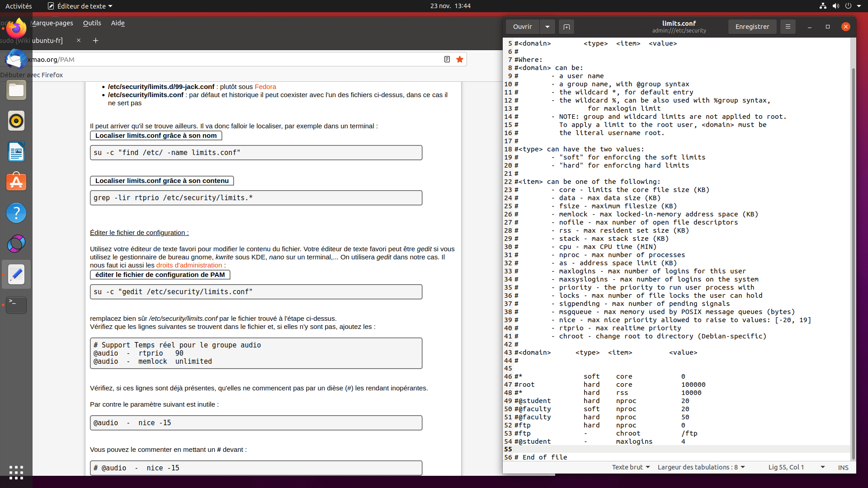
Task: Follow the droits d'administration link
Action: point(189,265)
